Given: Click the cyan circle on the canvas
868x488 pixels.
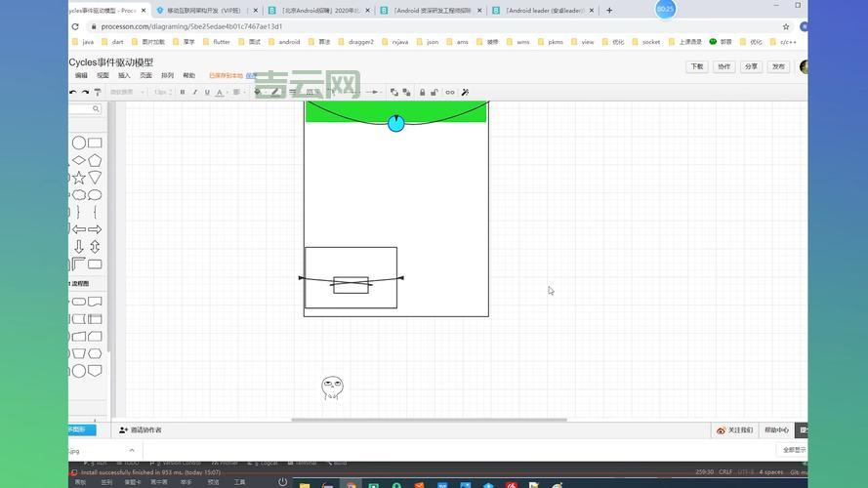Looking at the screenshot, I should click(395, 123).
